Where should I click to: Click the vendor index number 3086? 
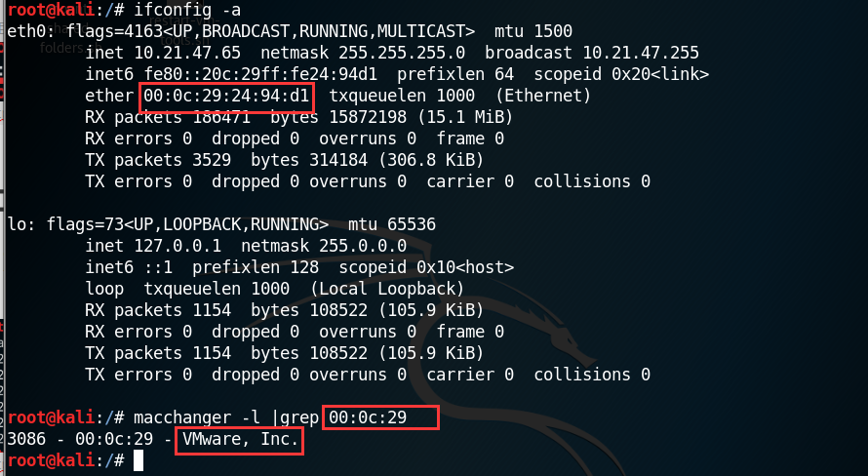tap(26, 439)
